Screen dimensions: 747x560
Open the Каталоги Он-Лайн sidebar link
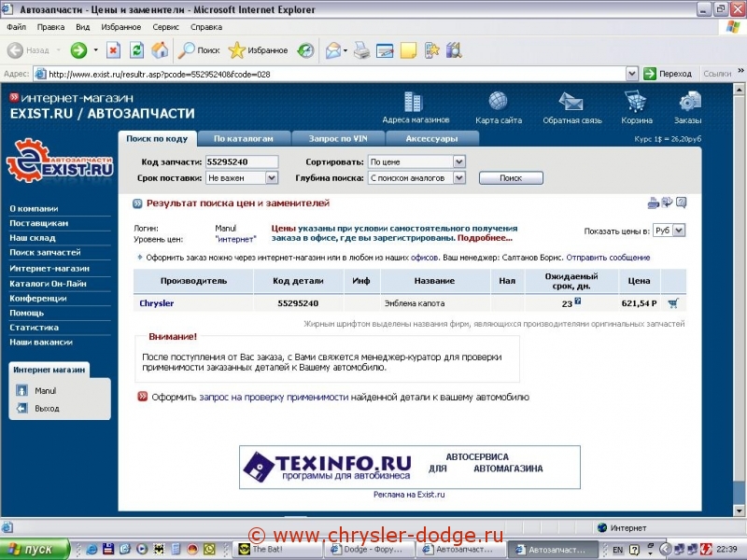48,284
